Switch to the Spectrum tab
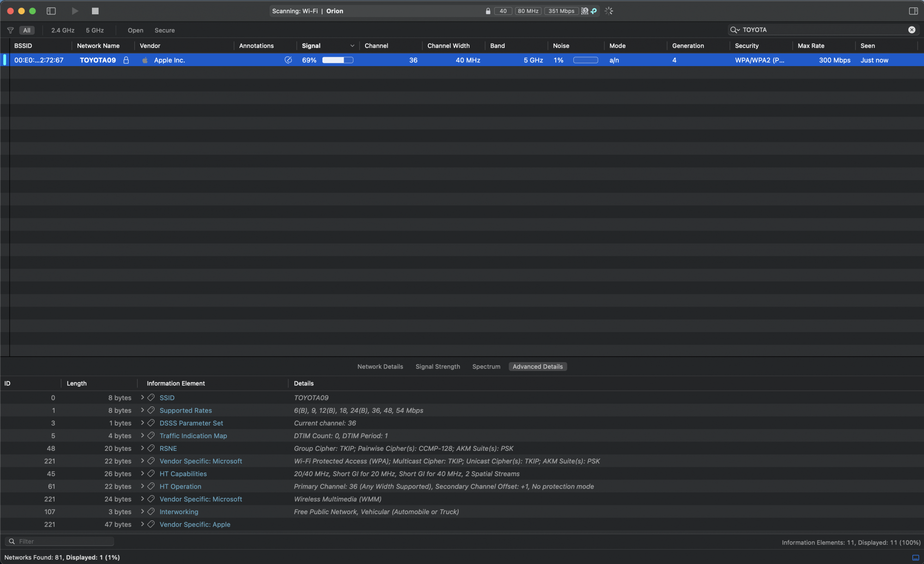 coord(486,367)
